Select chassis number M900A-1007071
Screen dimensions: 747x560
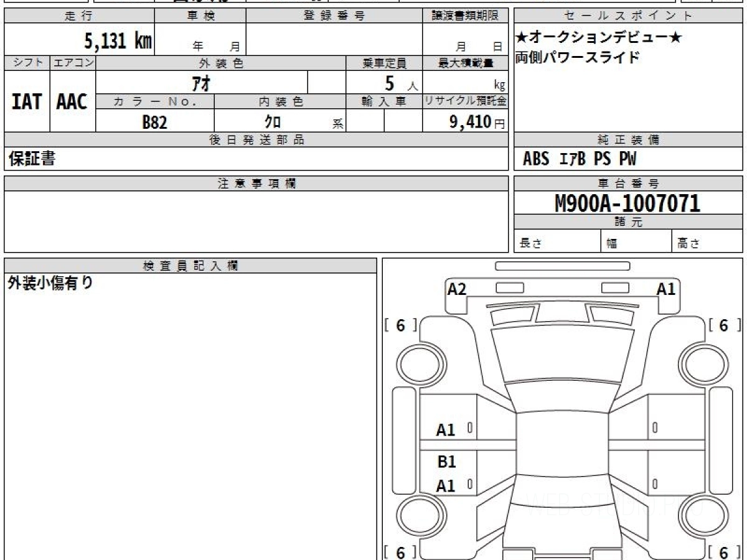click(x=627, y=203)
